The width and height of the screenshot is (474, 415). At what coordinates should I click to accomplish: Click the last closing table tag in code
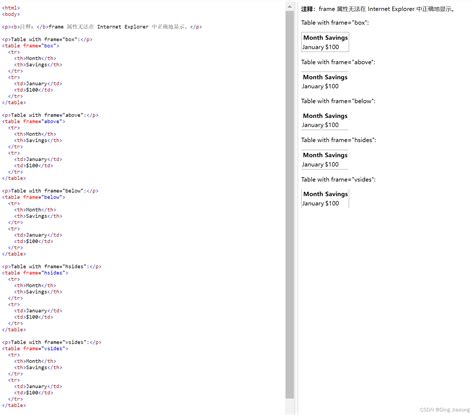click(14, 405)
